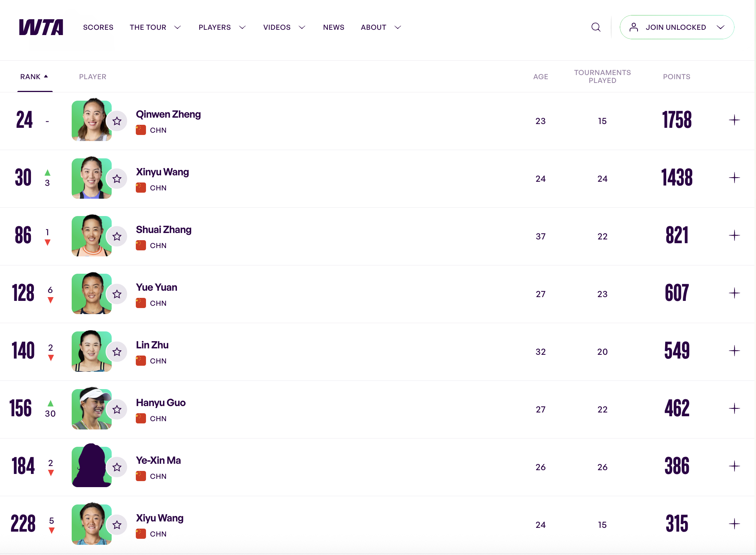Click Xiyu Wang's player photo
756x555 pixels.
(91, 524)
